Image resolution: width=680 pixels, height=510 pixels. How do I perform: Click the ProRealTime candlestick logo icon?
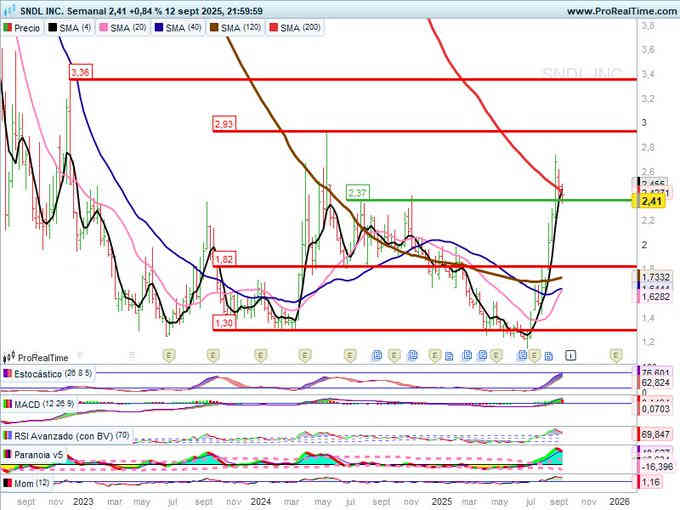point(9,357)
